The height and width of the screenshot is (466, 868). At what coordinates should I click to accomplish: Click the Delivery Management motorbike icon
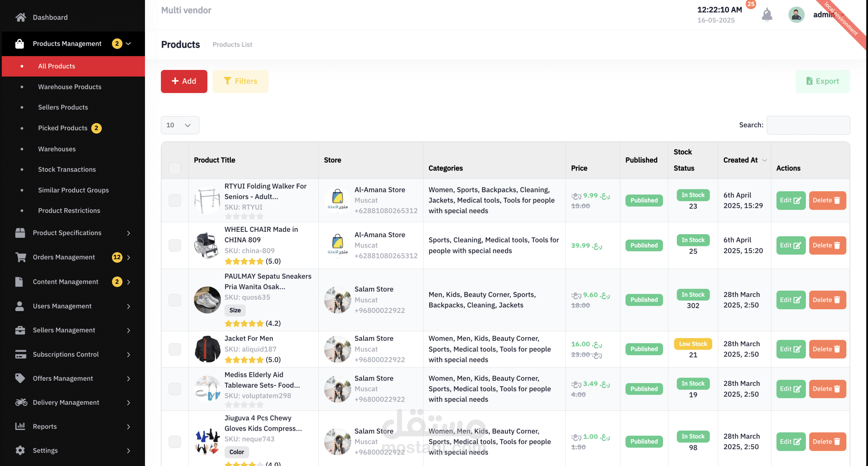click(x=20, y=402)
